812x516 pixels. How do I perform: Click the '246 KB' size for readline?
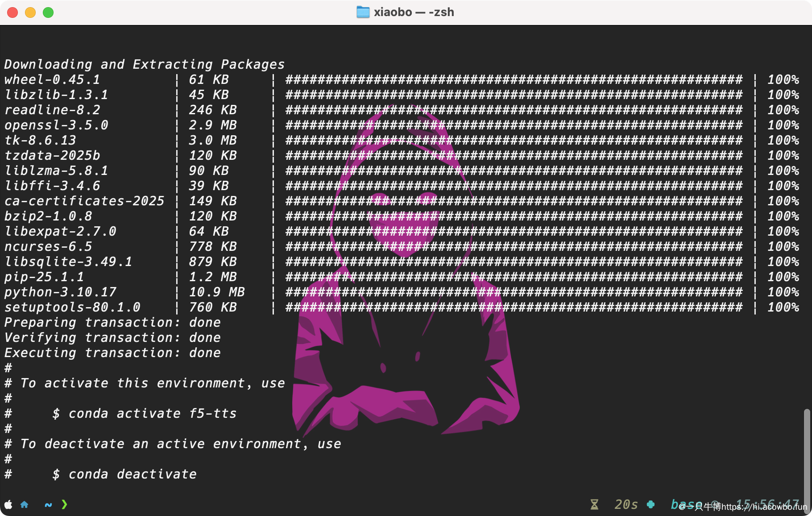click(x=213, y=110)
